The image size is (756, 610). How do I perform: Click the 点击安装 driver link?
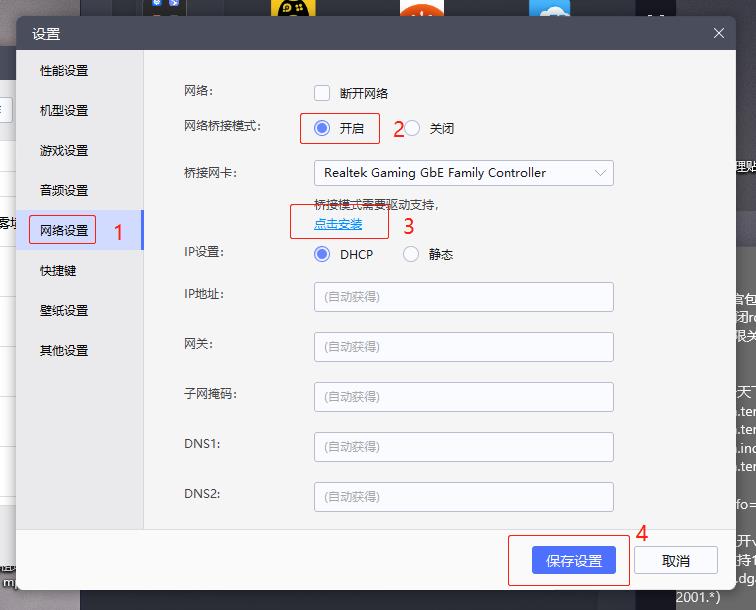click(338, 224)
